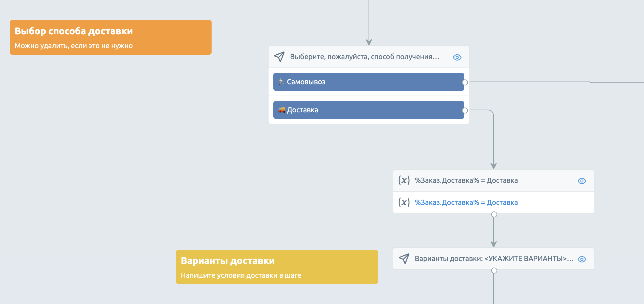The height and width of the screenshot is (304, 644).
Task: Click the (x) icon beside blue variable link
Action: point(404,202)
